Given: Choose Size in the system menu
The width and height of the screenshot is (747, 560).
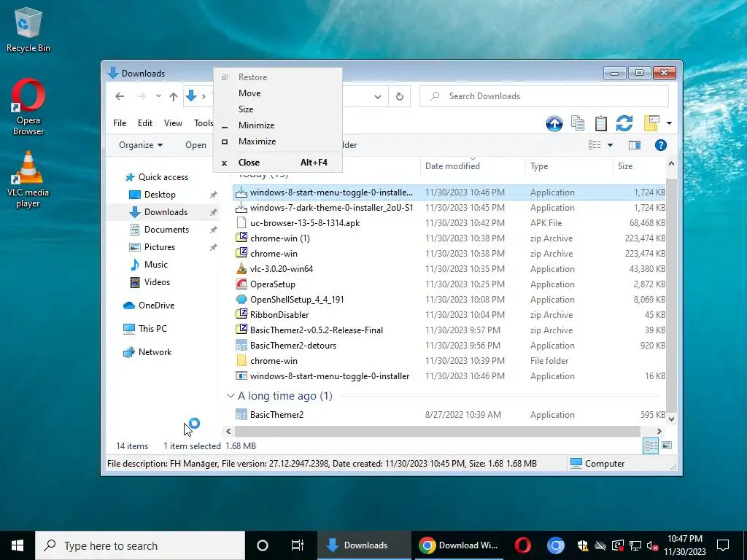Looking at the screenshot, I should click(277, 109).
